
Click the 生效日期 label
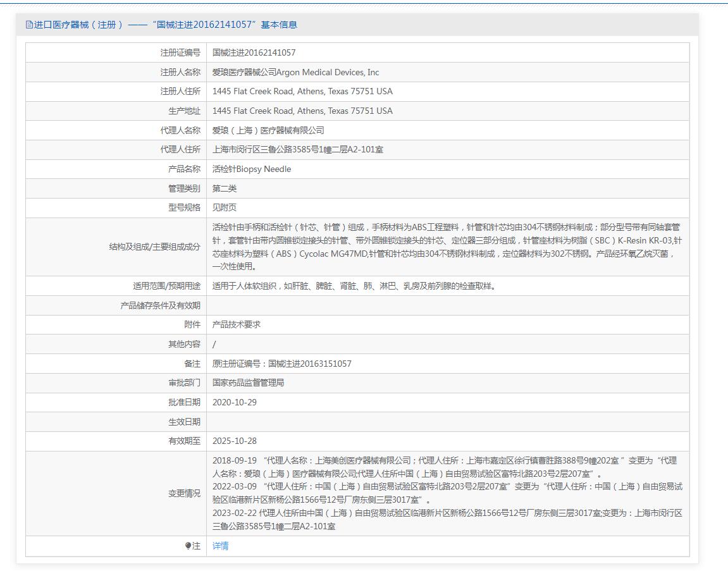tap(184, 422)
